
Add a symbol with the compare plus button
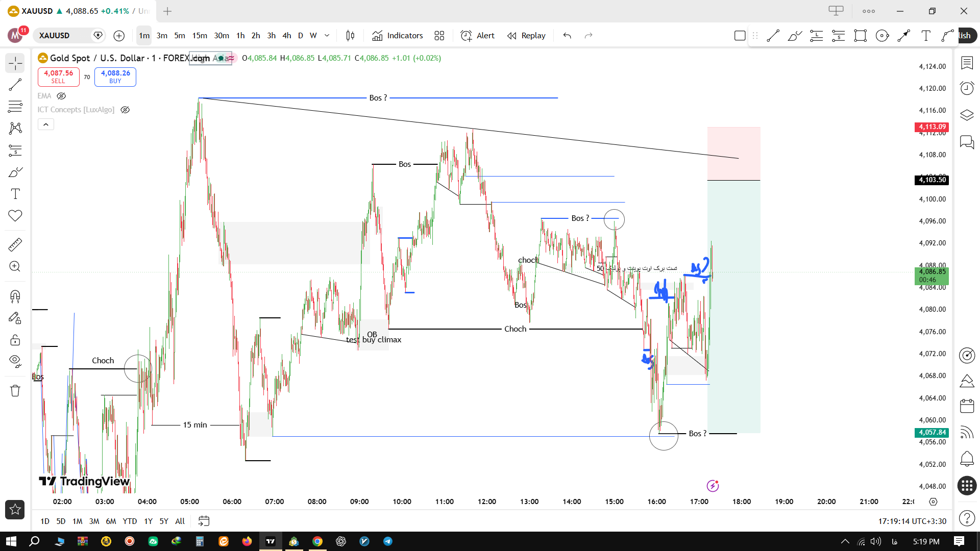[x=119, y=36]
